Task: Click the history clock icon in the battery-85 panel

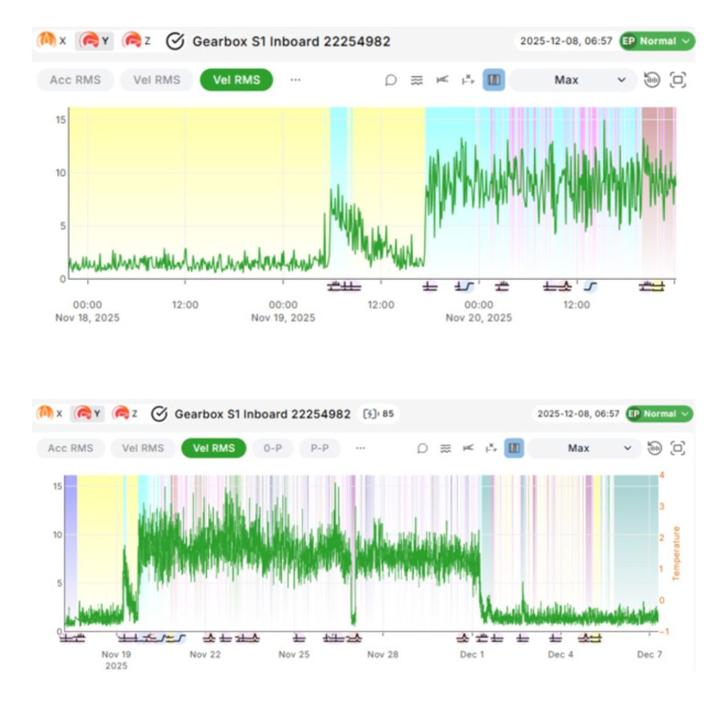Action: click(655, 448)
